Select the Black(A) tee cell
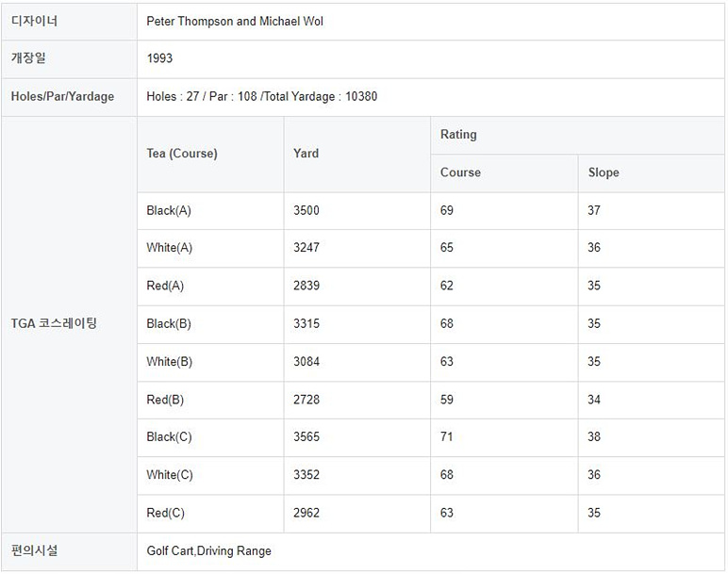728x574 pixels. click(x=169, y=210)
